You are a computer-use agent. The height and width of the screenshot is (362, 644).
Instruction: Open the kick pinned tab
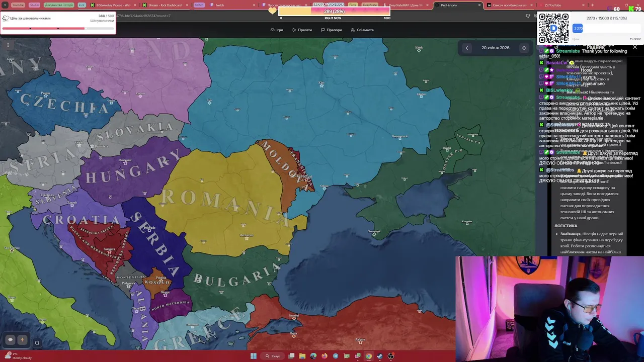coord(82,5)
